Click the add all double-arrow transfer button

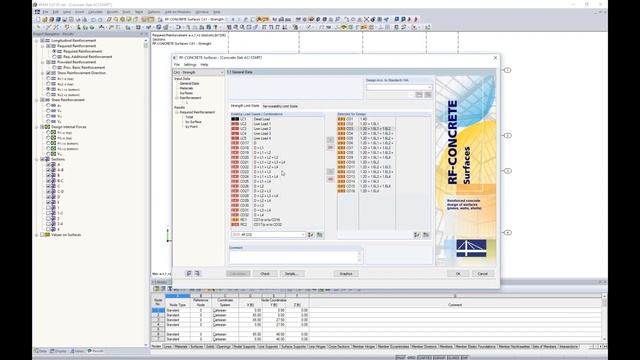click(330, 147)
